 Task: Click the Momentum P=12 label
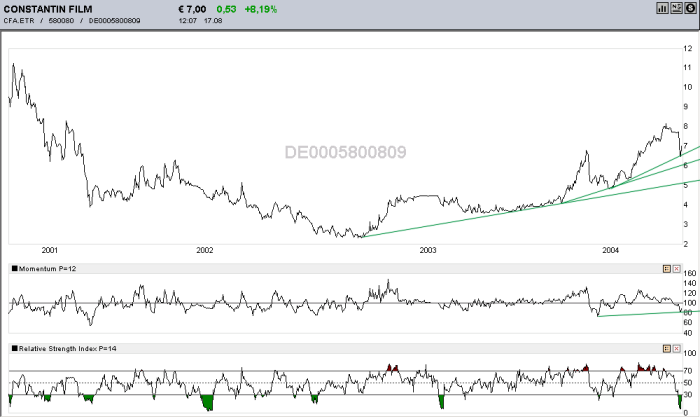[x=47, y=269]
